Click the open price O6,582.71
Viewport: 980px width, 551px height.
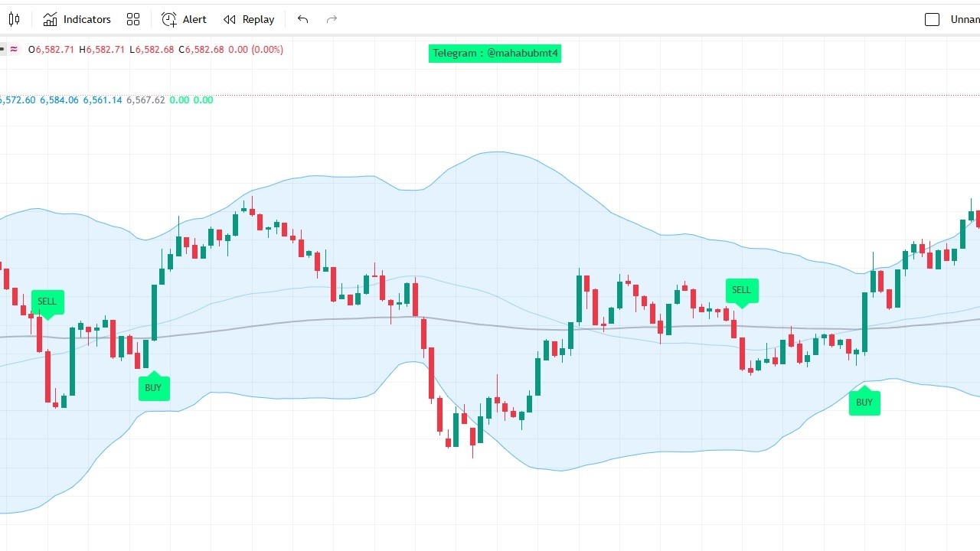point(51,50)
